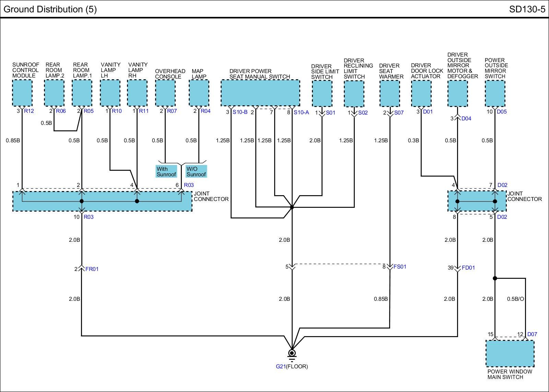
Task: Click the S10-B connector link
Action: (240, 112)
